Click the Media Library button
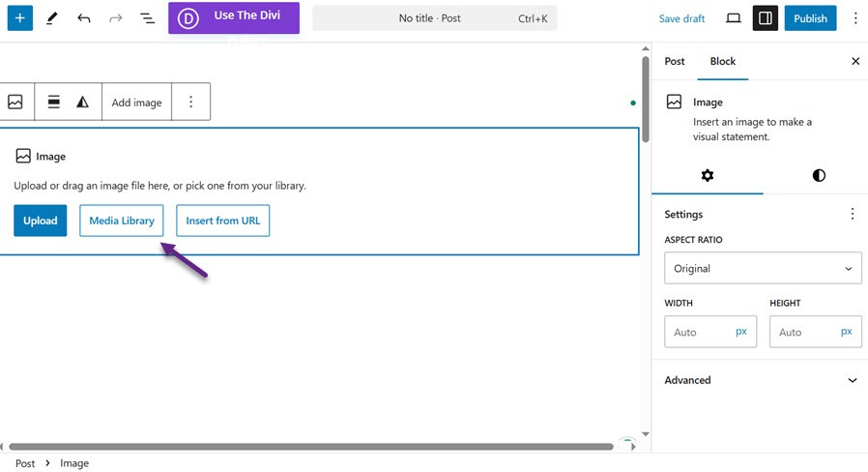This screenshot has width=868, height=472. pyautogui.click(x=122, y=221)
